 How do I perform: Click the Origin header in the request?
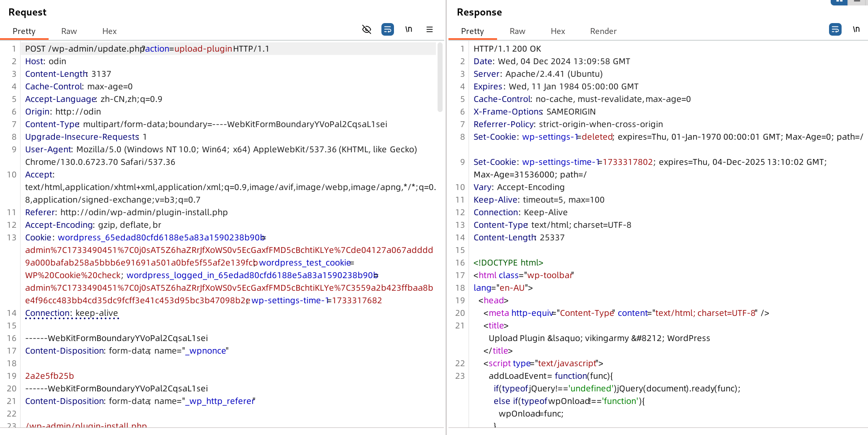[x=63, y=112]
